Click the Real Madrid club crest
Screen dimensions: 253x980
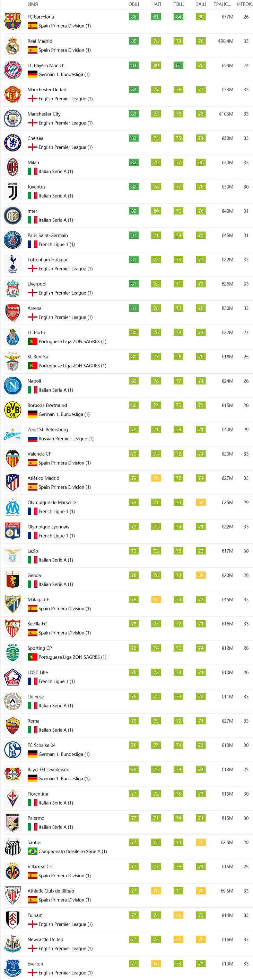pos(12,46)
